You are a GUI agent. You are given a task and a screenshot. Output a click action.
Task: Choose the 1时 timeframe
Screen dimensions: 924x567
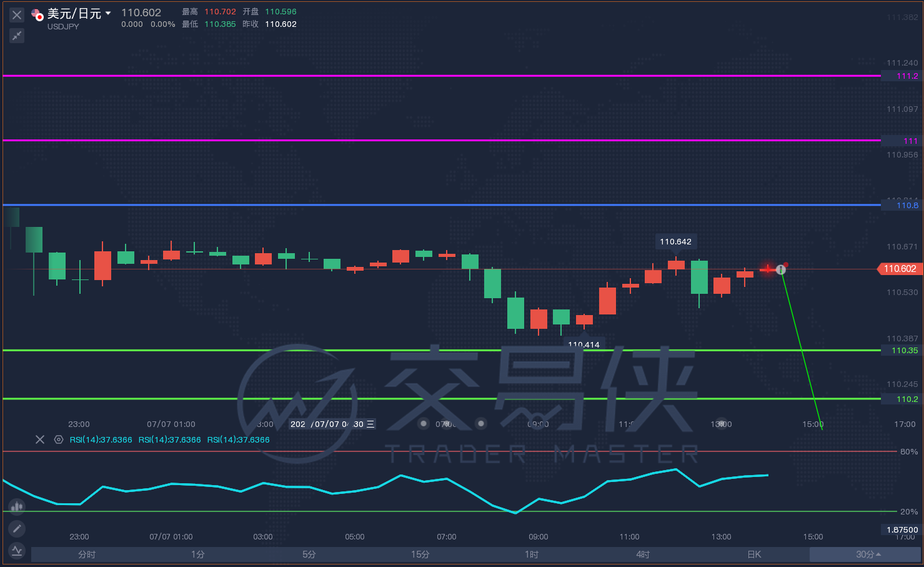532,554
